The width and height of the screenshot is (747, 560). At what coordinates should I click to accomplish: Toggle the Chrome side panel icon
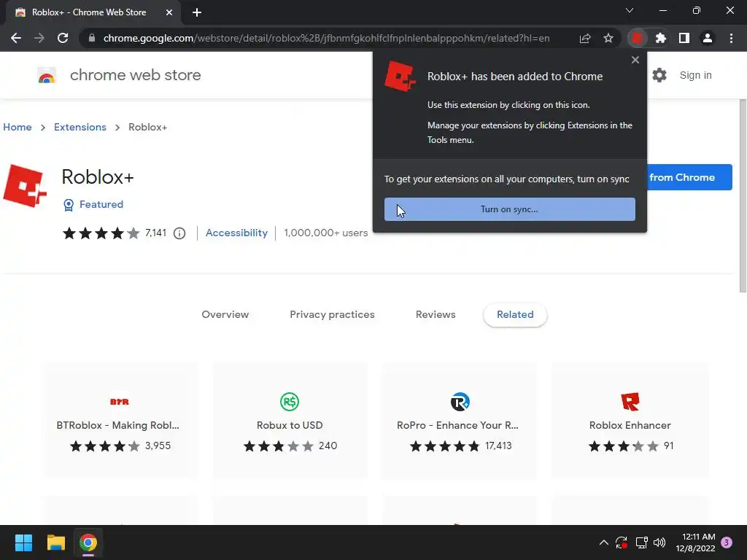(684, 38)
